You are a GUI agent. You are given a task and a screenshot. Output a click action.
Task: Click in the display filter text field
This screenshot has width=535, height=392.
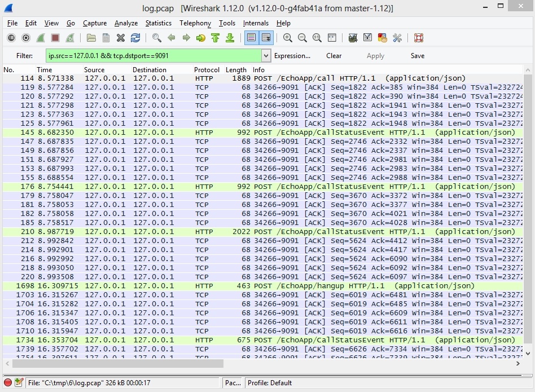tap(152, 56)
